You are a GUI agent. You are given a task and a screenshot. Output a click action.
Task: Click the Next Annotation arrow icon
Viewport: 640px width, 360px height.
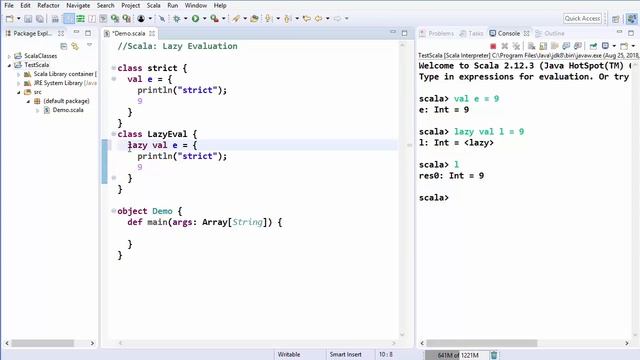click(269, 19)
